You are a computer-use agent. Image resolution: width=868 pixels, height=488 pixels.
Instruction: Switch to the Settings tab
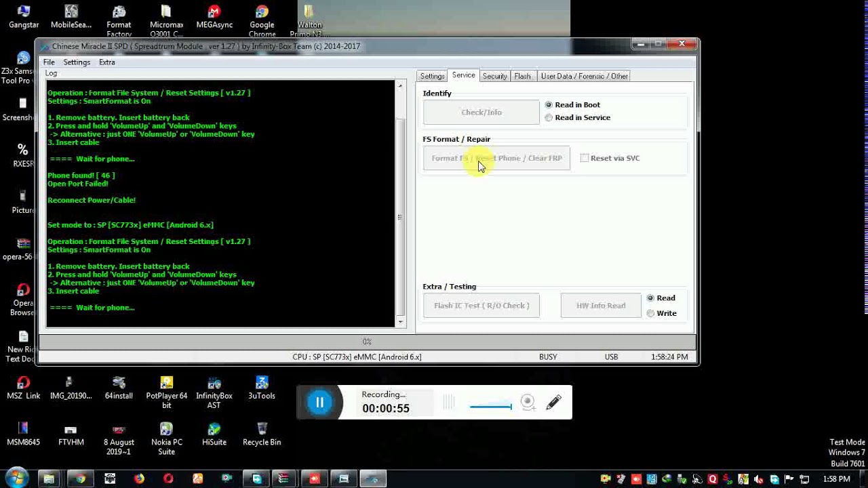[432, 76]
